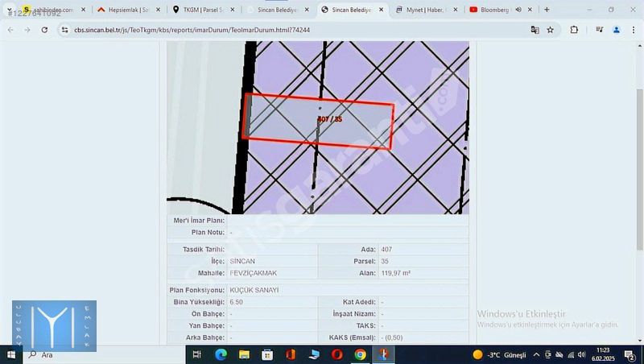Image resolution: width=644 pixels, height=364 pixels.
Task: Open the Chrome three-dot menu
Action: click(634, 30)
